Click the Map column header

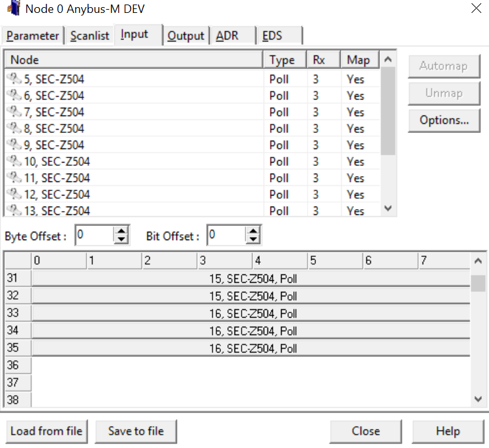[360, 59]
